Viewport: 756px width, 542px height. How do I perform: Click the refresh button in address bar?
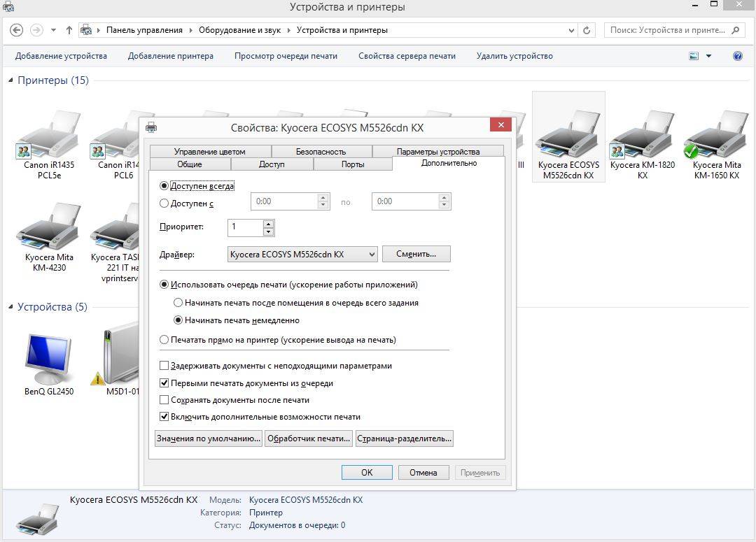587,30
